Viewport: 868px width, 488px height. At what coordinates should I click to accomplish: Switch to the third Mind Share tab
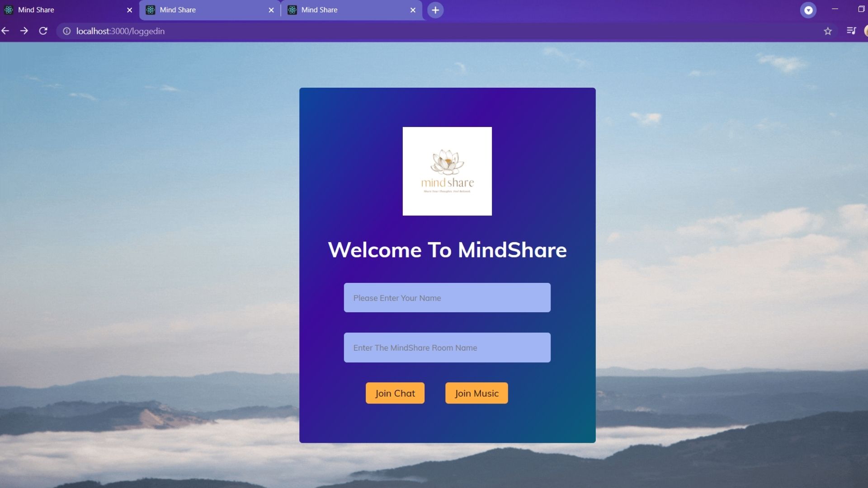point(344,10)
